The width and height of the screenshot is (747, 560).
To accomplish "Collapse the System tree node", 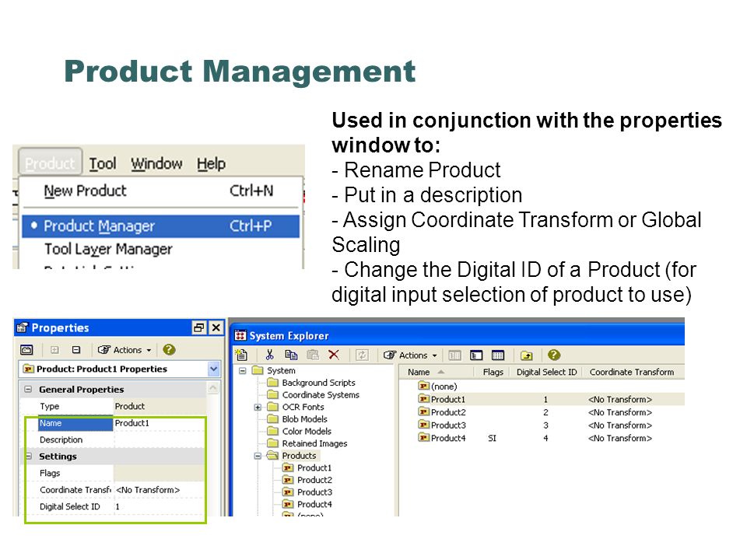I will pos(243,370).
